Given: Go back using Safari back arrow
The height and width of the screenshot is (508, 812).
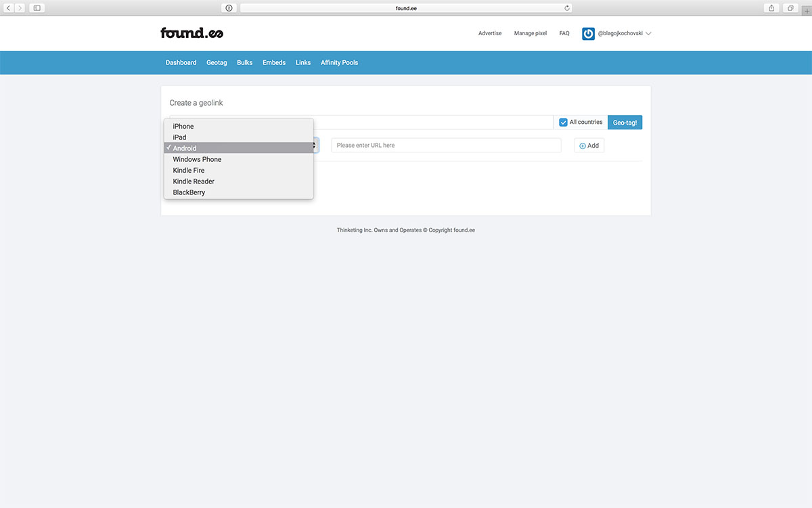Looking at the screenshot, I should 9,8.
